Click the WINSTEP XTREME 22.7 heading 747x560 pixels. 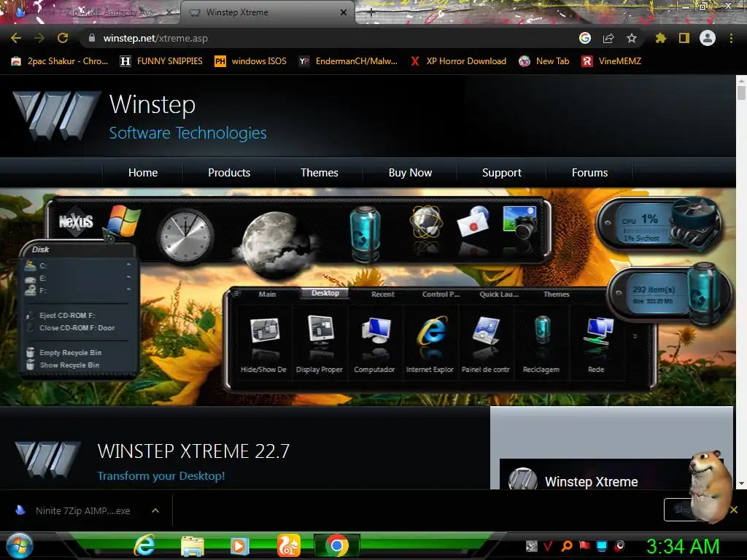coord(193,451)
